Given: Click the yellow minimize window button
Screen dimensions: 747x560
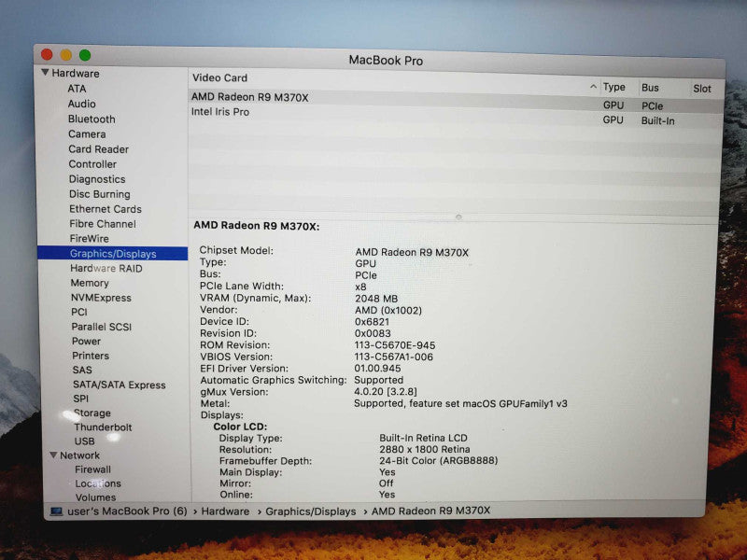Looking at the screenshot, I should (x=65, y=55).
